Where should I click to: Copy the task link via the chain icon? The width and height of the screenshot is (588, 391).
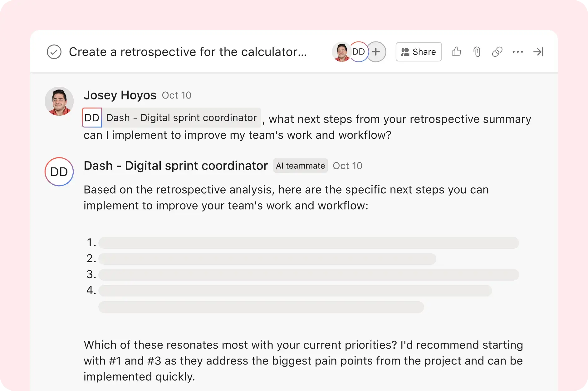pos(497,52)
